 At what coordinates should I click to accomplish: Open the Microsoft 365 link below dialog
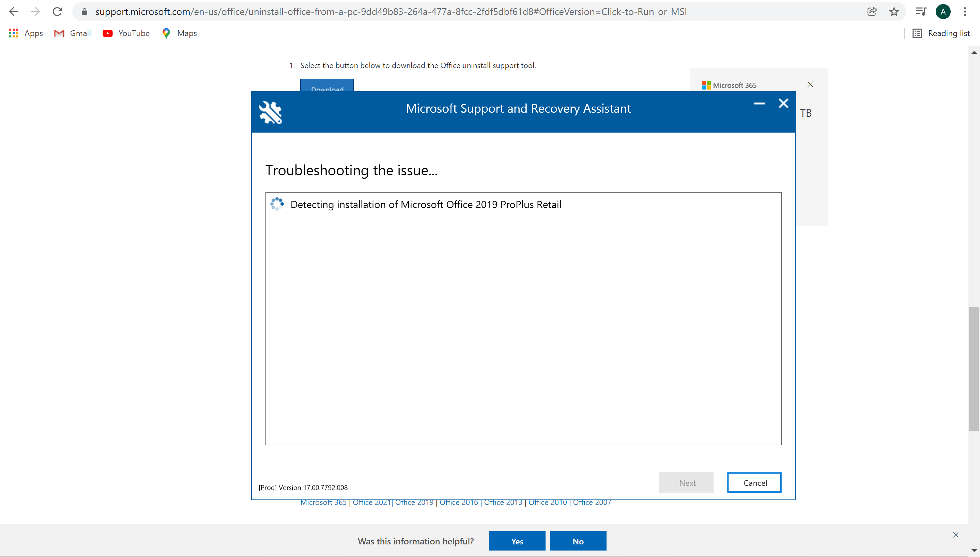[x=323, y=503]
